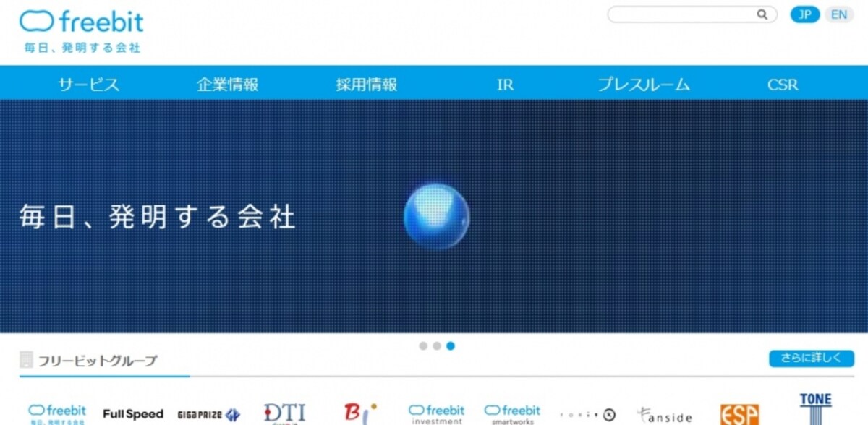Focus the header search box
The height and width of the screenshot is (425, 868).
coord(692,14)
